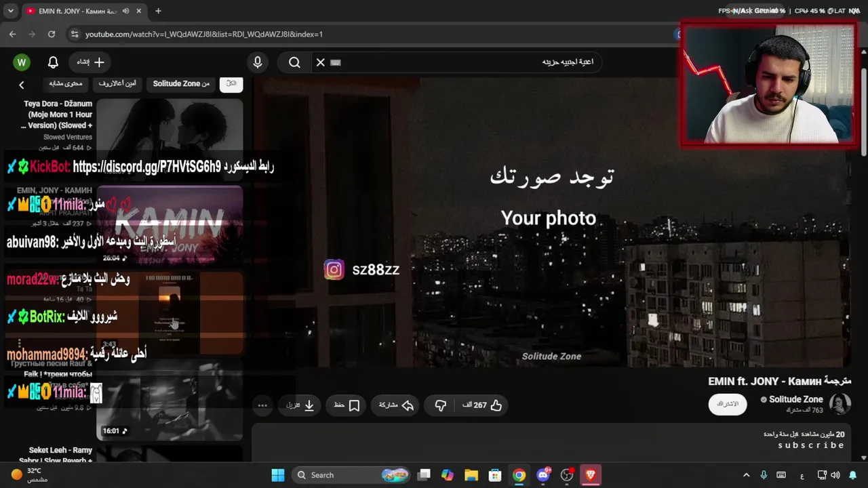Open the KAMIN thumbnail lasting 26:04

pyautogui.click(x=170, y=226)
